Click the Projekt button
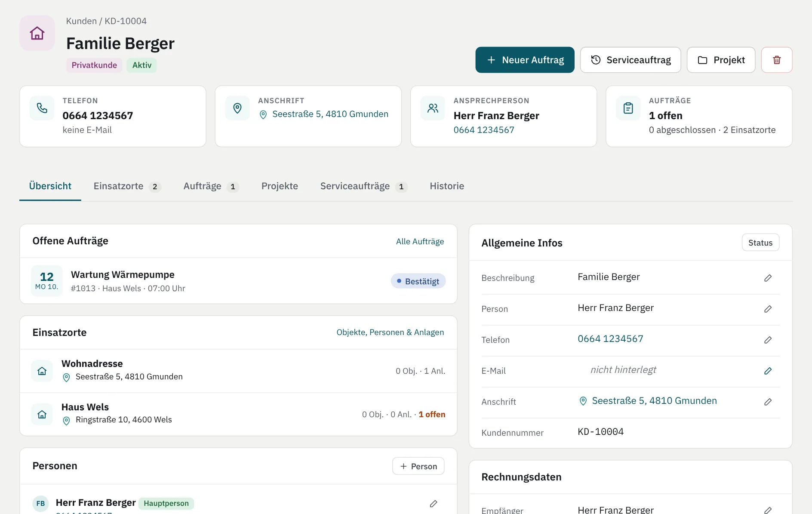812x514 pixels. tap(721, 60)
